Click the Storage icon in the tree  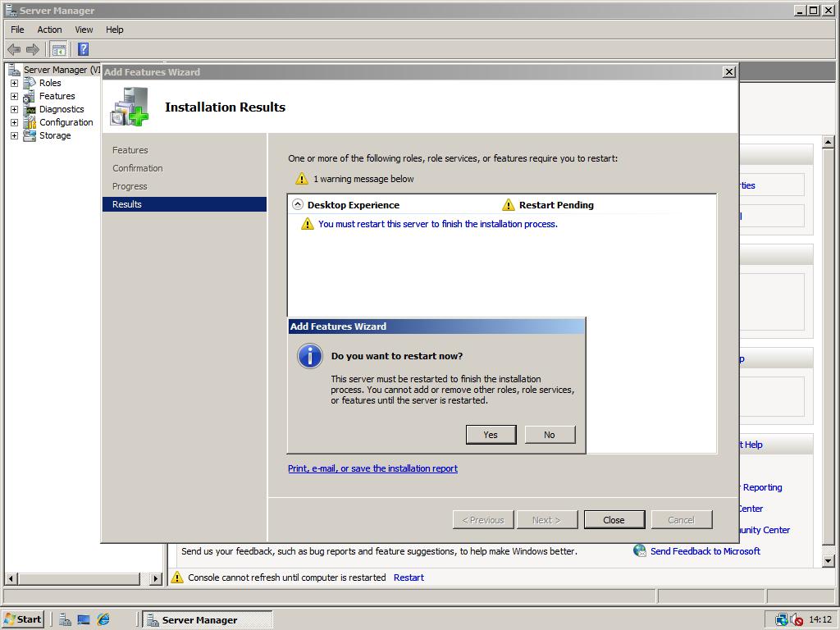tap(30, 135)
